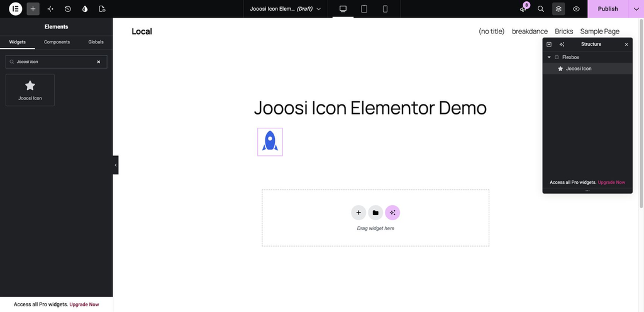Select the Flexbox row in Structure
The width and height of the screenshot is (644, 312).
pyautogui.click(x=587, y=57)
